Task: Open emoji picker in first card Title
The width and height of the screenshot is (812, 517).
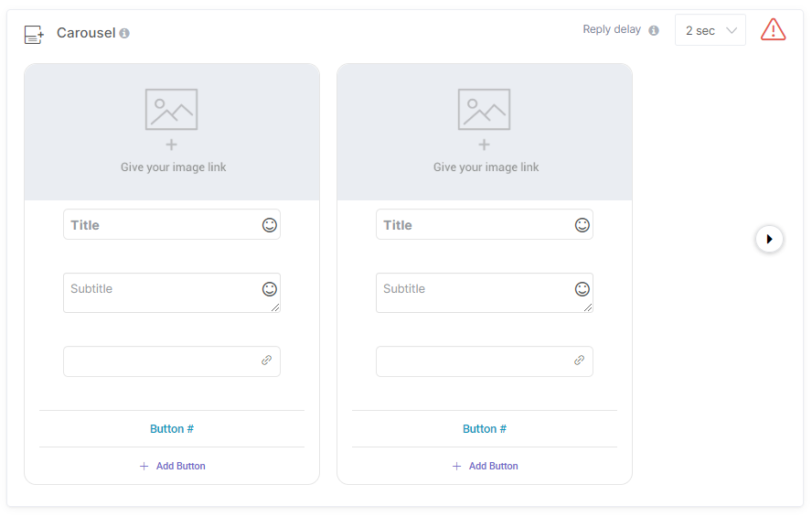Action: pos(269,225)
